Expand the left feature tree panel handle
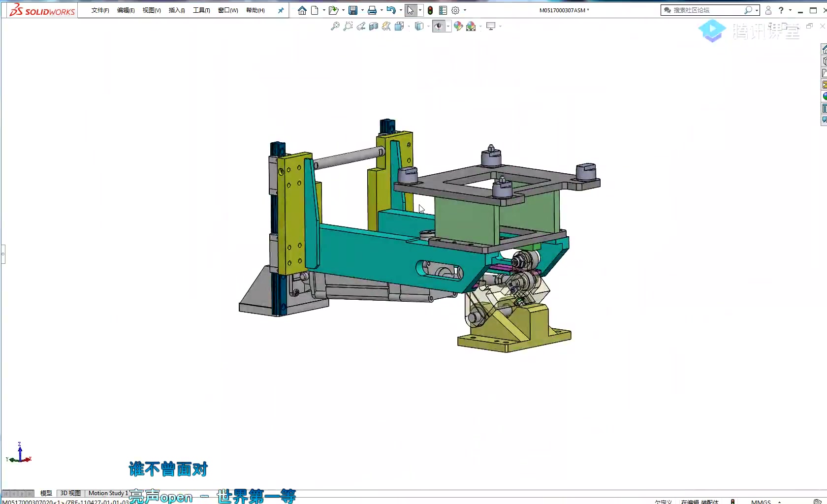 point(2,254)
